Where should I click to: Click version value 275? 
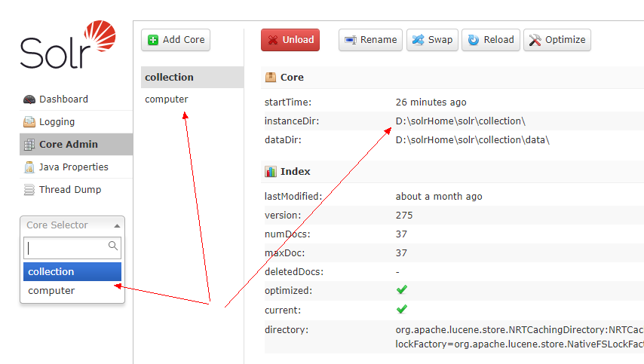(x=404, y=216)
